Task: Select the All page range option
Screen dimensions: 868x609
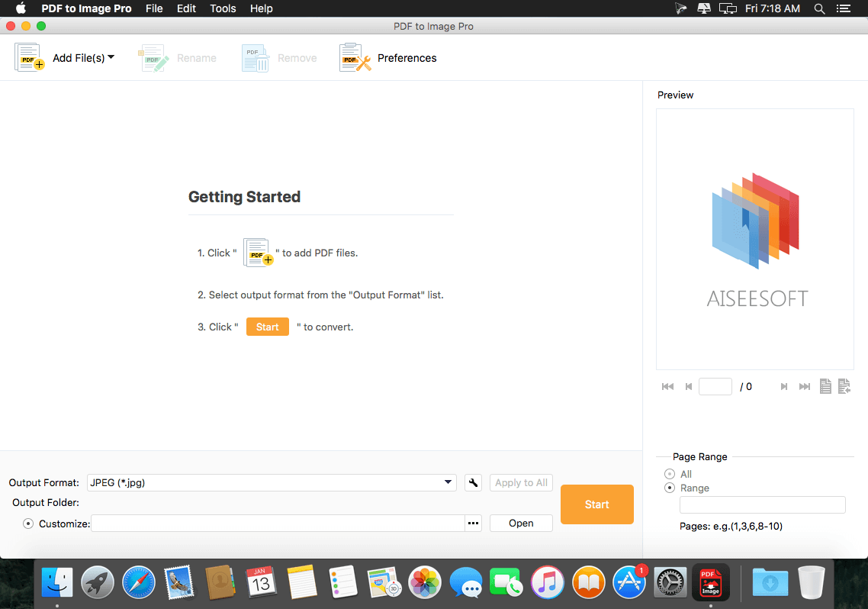Action: (x=670, y=474)
